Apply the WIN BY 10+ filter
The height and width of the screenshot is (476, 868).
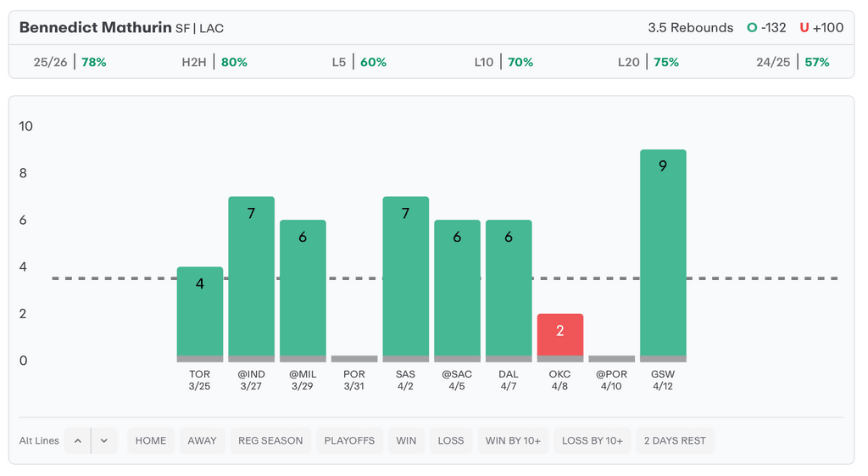[x=513, y=440]
